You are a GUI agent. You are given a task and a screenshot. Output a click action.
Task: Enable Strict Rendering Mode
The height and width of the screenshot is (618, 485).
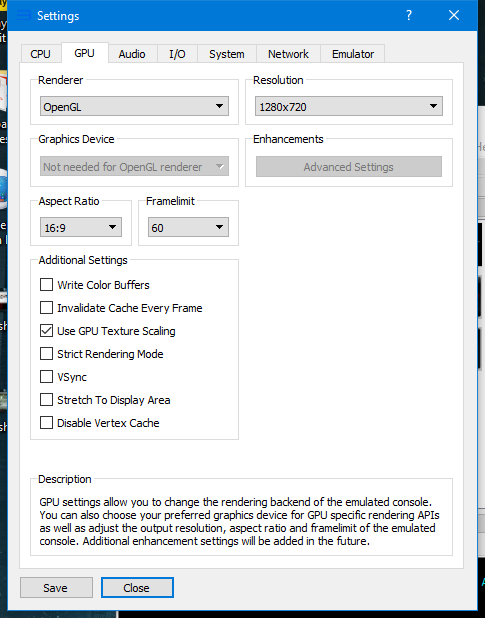[x=46, y=354]
